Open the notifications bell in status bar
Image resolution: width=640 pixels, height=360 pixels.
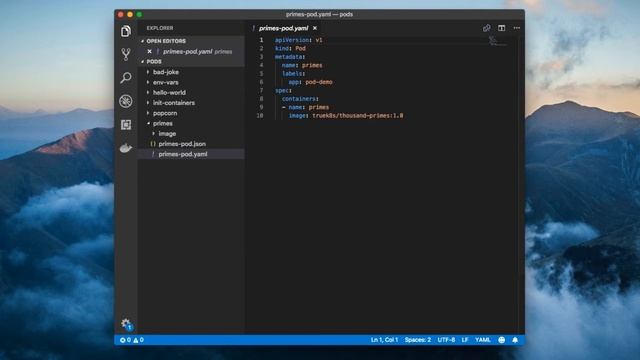pos(515,340)
